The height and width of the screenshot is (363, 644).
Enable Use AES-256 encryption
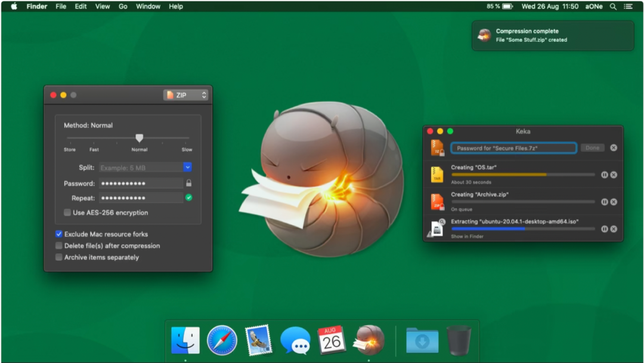point(67,213)
